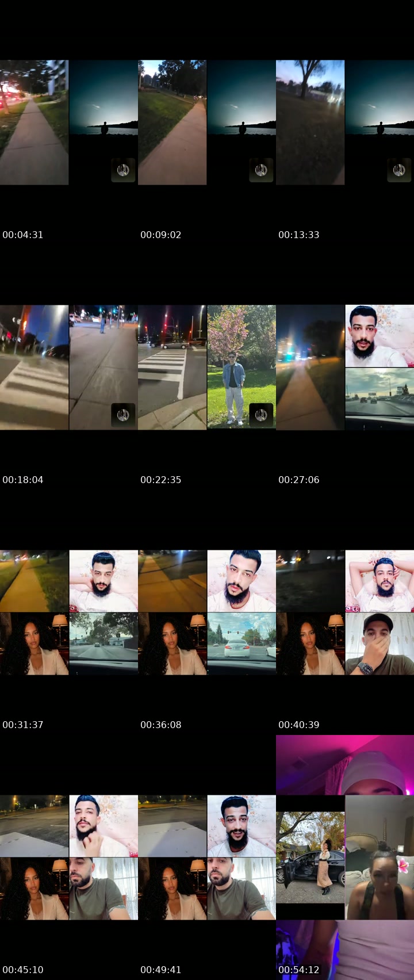This screenshot has width=414, height=980.
Task: Open the bearded man selfie panel at 00:36:08
Action: click(x=241, y=581)
